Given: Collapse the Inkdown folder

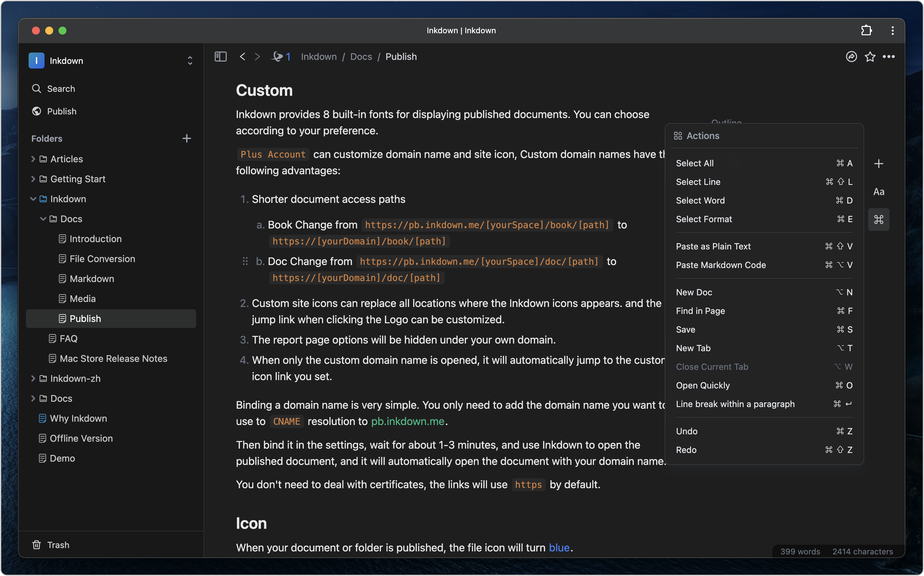Looking at the screenshot, I should [x=33, y=199].
